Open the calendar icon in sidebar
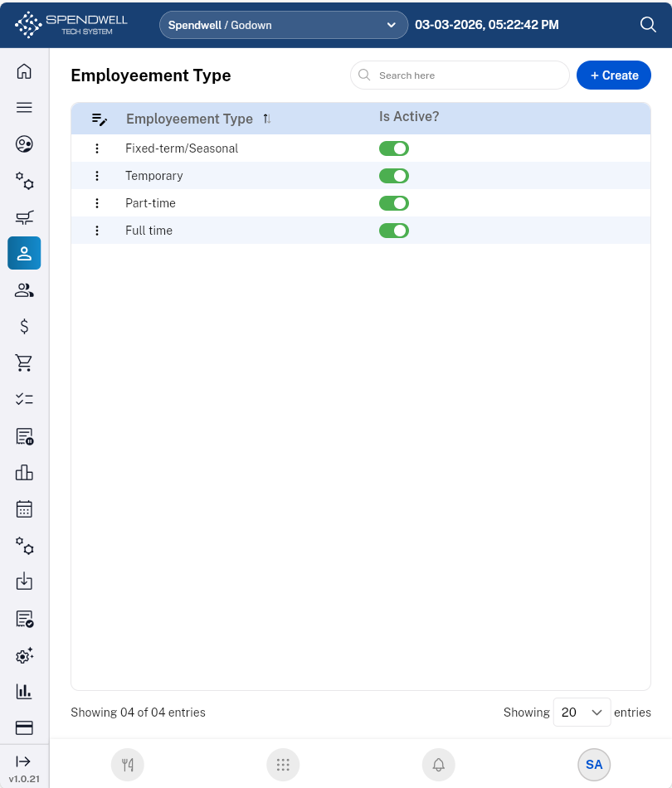The image size is (672, 788). [x=24, y=509]
